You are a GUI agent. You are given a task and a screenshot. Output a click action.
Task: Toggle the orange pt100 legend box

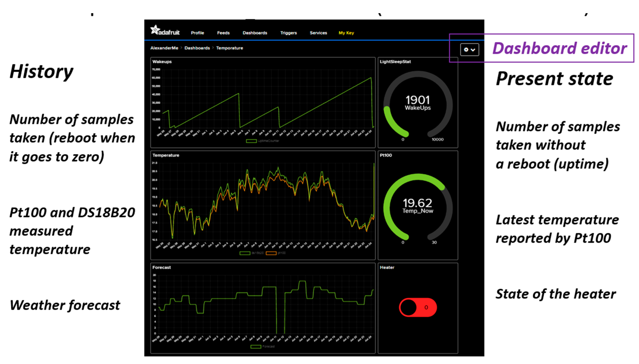(x=271, y=253)
